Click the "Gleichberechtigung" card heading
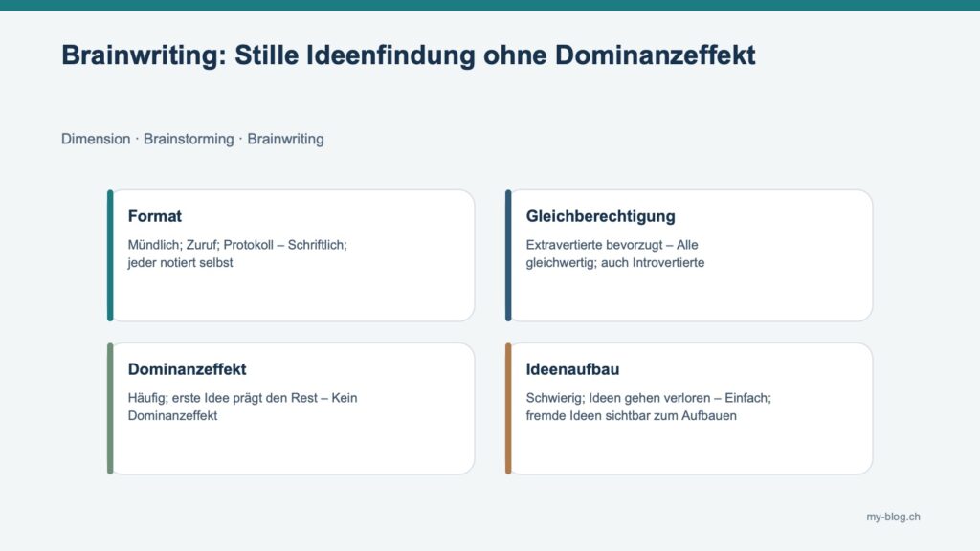 tap(601, 216)
